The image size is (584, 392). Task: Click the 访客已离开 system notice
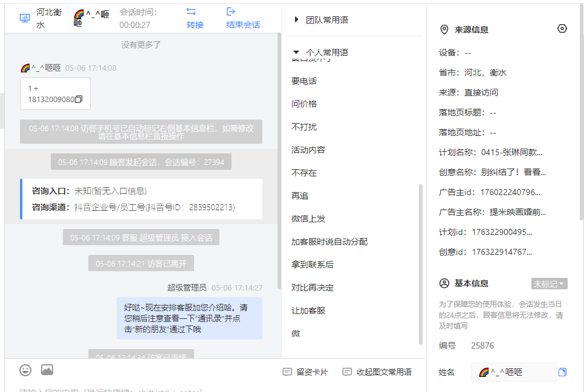click(141, 263)
